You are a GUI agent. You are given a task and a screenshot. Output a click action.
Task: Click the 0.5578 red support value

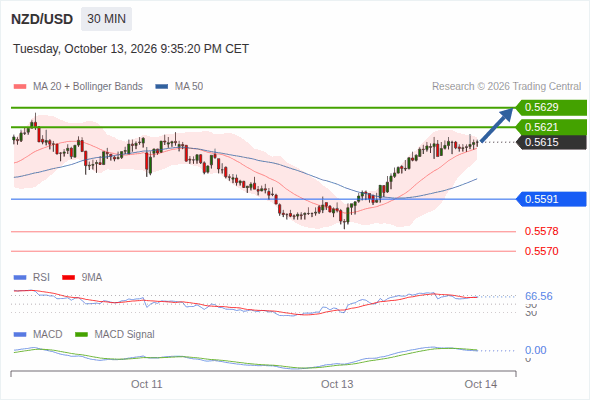point(541,231)
